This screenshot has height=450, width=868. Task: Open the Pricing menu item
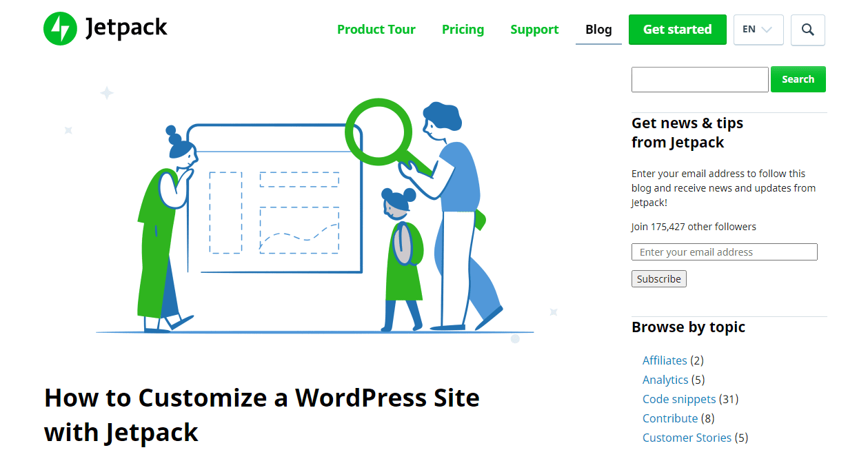(463, 30)
